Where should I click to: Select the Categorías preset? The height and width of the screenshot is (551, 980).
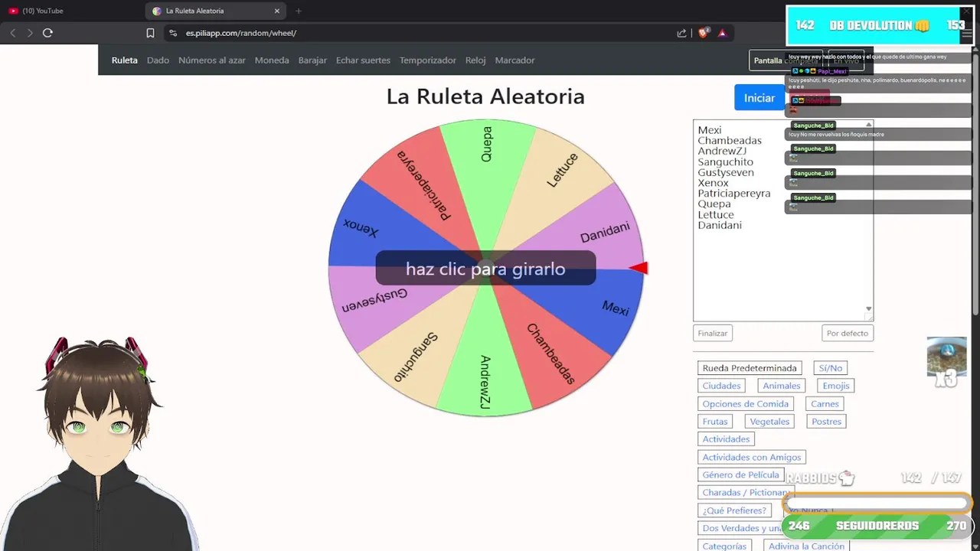(724, 546)
